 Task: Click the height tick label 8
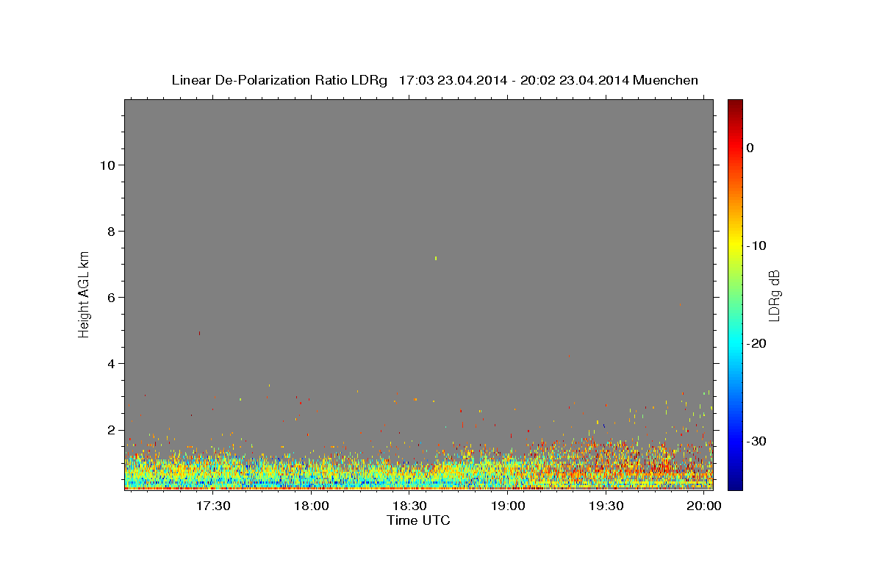pyautogui.click(x=110, y=231)
